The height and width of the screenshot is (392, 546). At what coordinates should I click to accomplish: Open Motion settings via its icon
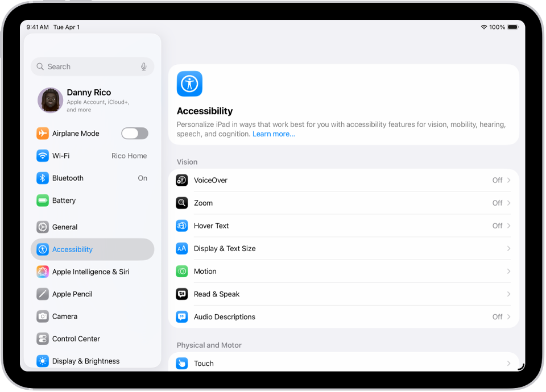pyautogui.click(x=181, y=271)
